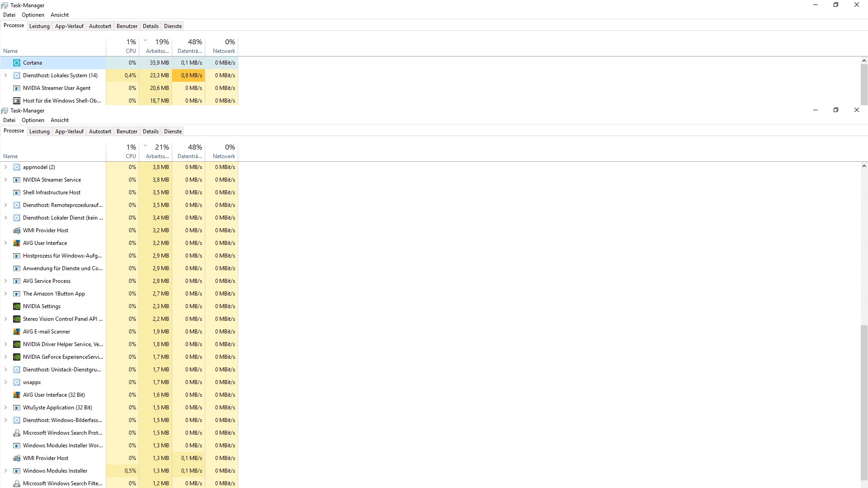Click the first WMI Provider Host icon

pos(17,230)
